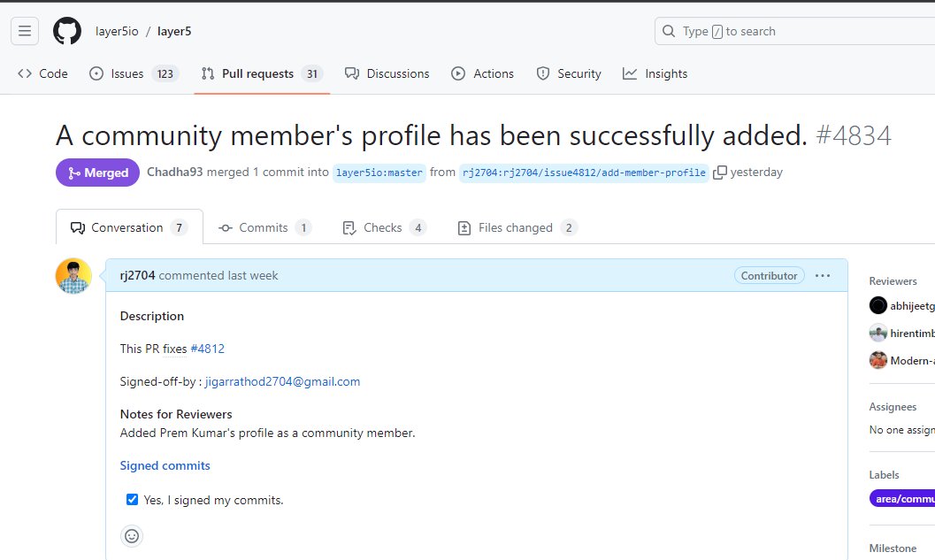
Task: Open the Pull requests tab
Action: 262,74
